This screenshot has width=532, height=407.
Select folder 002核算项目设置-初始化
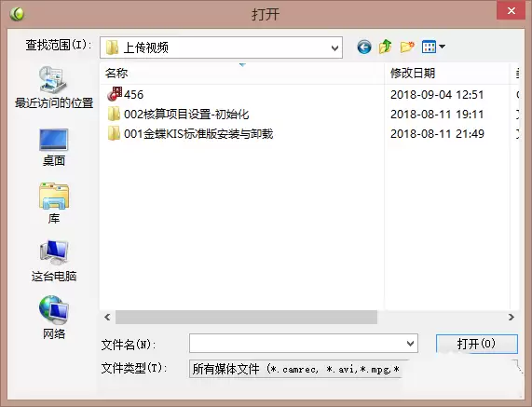coord(179,115)
